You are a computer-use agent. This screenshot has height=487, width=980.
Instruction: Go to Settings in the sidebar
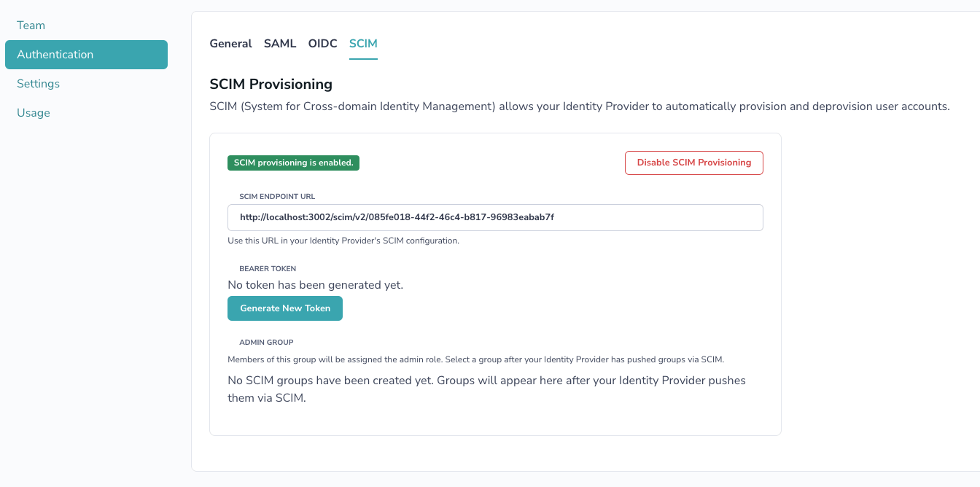coord(38,83)
